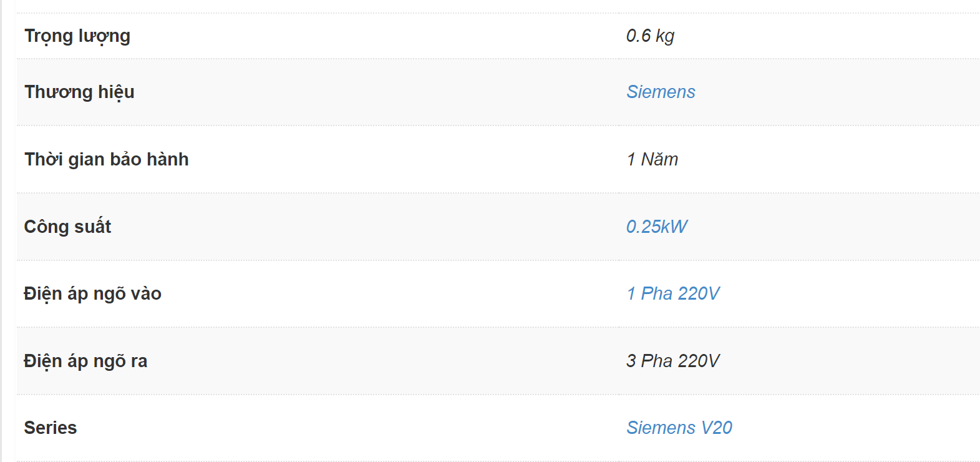Open the Siemens brand link
This screenshot has width=980, height=462.
[661, 92]
